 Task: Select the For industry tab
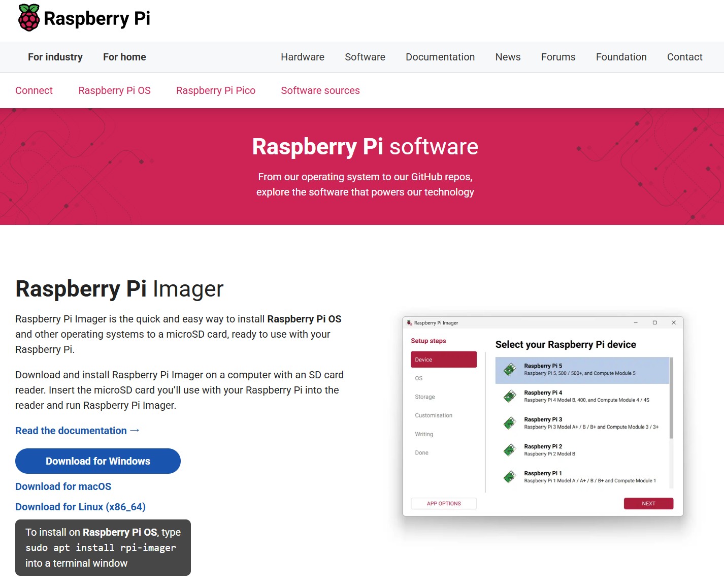pyautogui.click(x=55, y=57)
